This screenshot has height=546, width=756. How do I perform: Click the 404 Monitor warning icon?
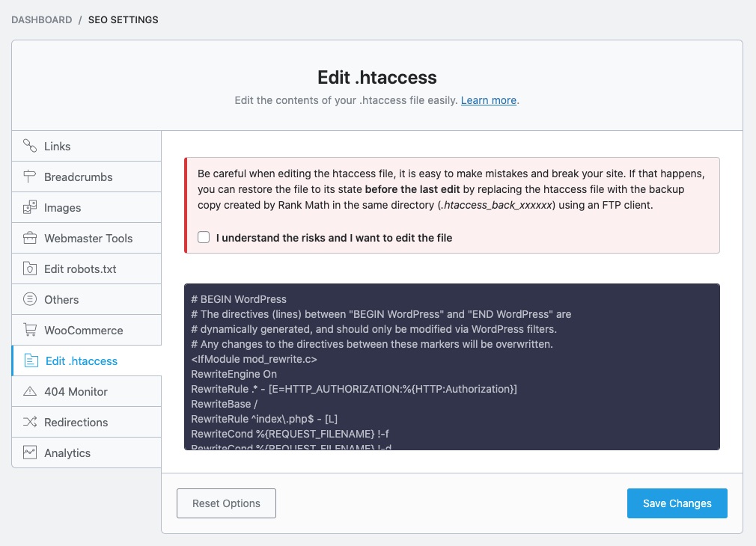(30, 391)
